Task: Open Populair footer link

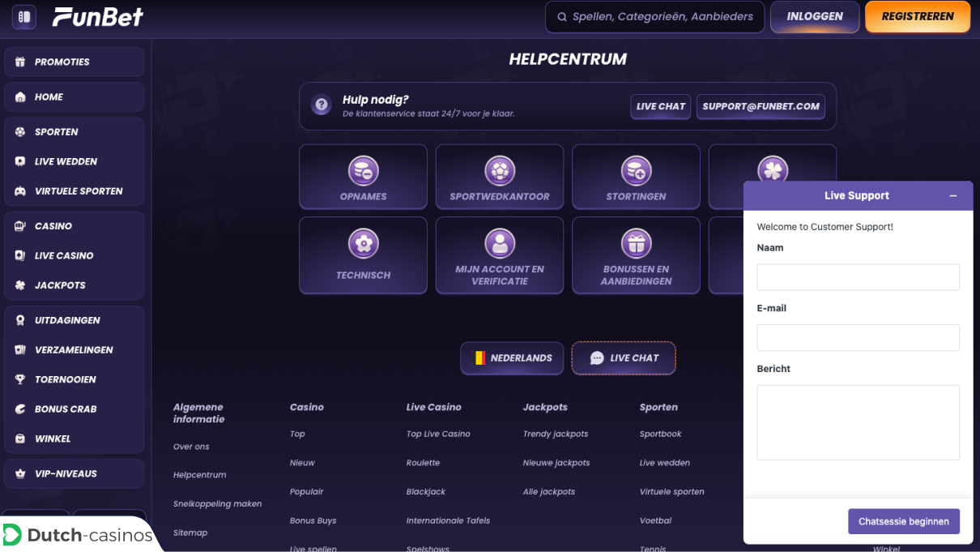Action: coord(306,492)
